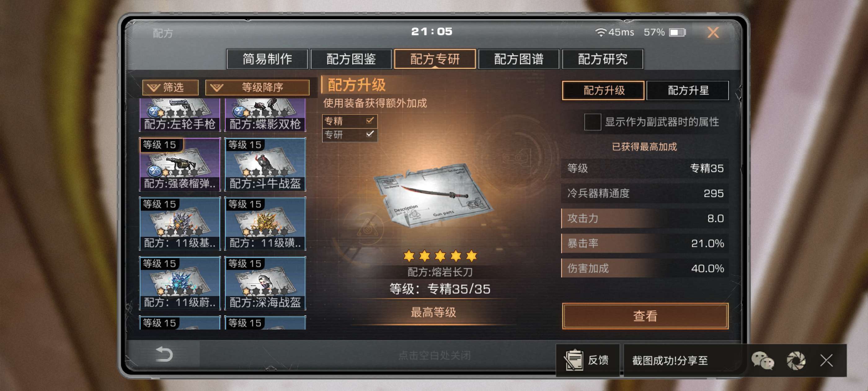The height and width of the screenshot is (391, 868).
Task: Select the 配方:强袭榴弹 recipe card
Action: [180, 164]
